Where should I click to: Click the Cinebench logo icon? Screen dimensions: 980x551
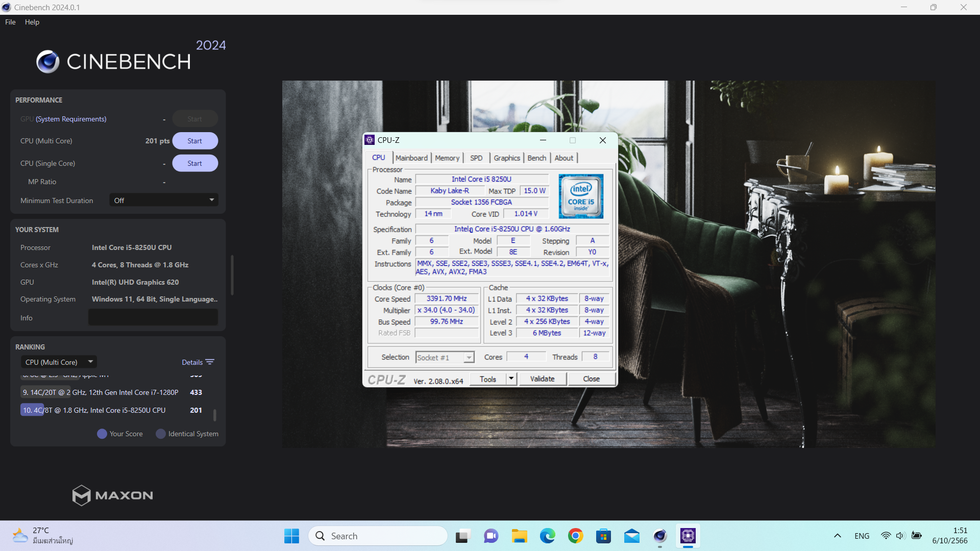[48, 62]
